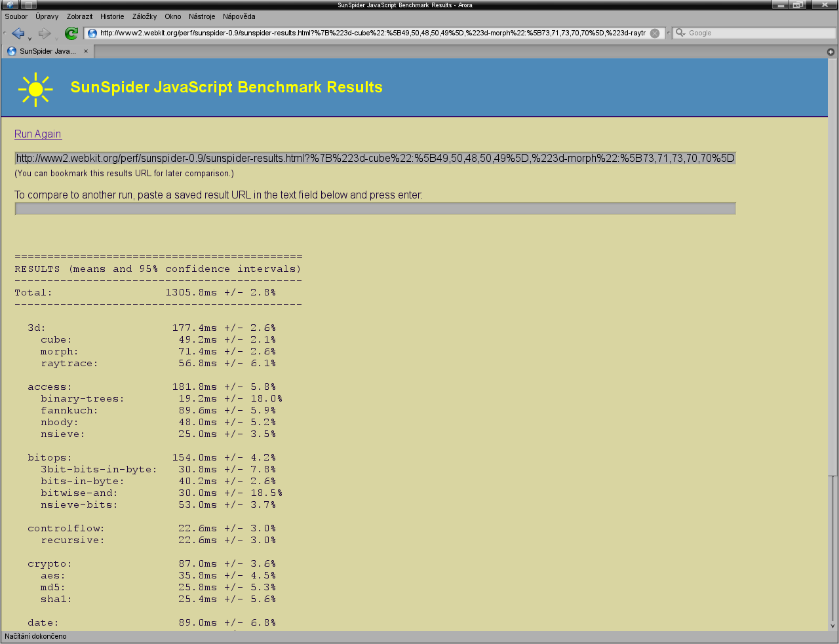Click the binary-trees: 19.2ms row
The image size is (839, 644).
pos(162,398)
